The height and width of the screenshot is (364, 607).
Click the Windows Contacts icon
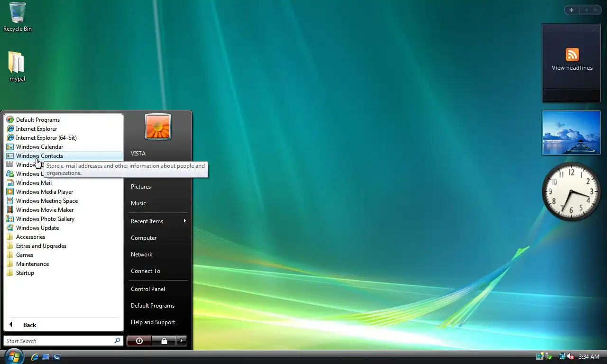(x=10, y=156)
